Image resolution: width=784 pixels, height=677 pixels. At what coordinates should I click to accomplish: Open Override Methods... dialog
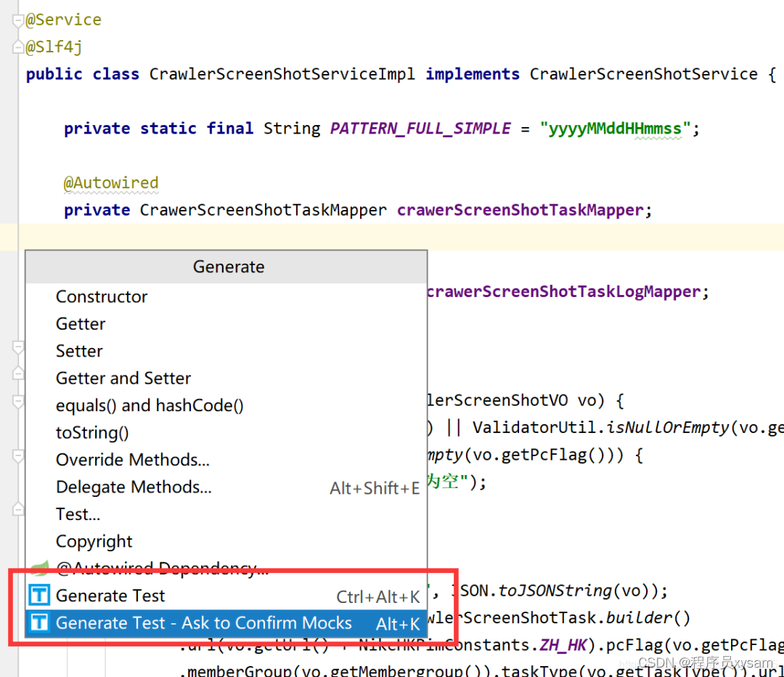point(226,459)
